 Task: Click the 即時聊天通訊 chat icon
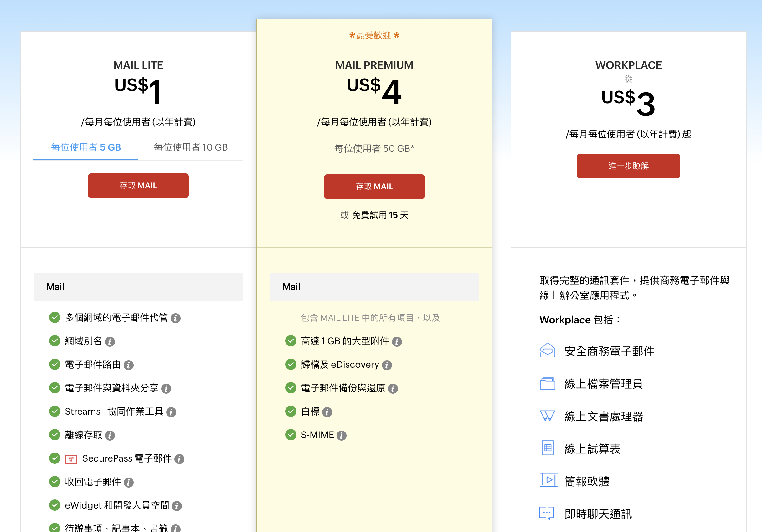click(x=547, y=513)
